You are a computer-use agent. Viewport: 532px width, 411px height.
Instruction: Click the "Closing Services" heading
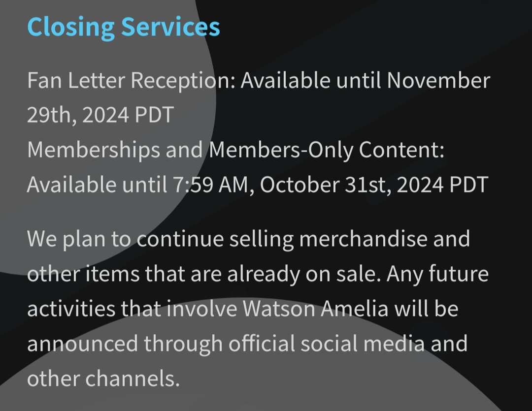pyautogui.click(x=124, y=27)
